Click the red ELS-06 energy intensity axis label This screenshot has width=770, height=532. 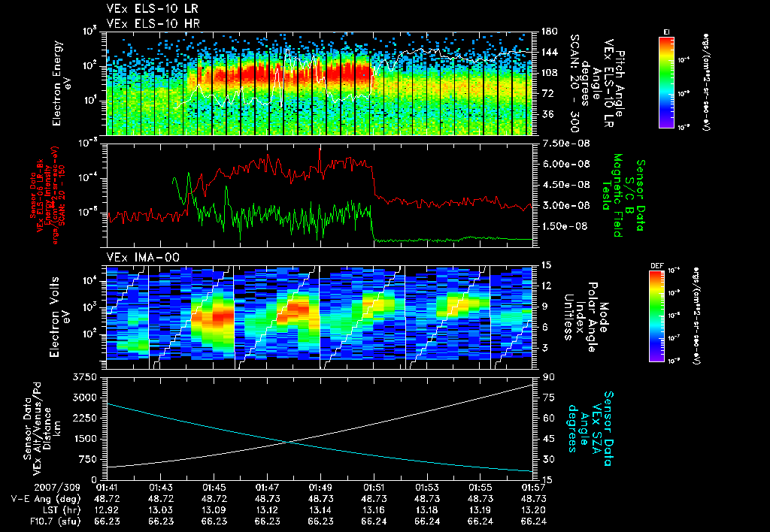[47, 195]
